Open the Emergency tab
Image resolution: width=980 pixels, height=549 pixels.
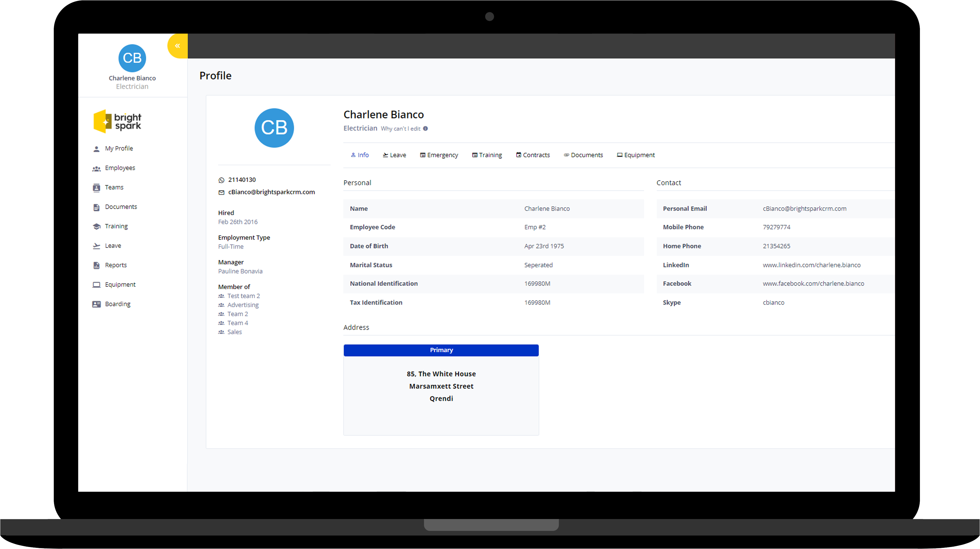tap(439, 155)
